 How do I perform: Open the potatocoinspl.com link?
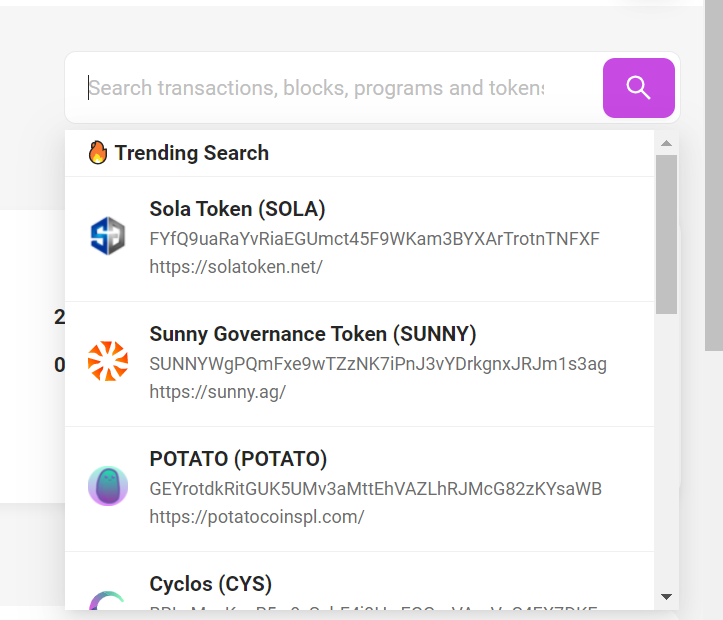(x=256, y=517)
